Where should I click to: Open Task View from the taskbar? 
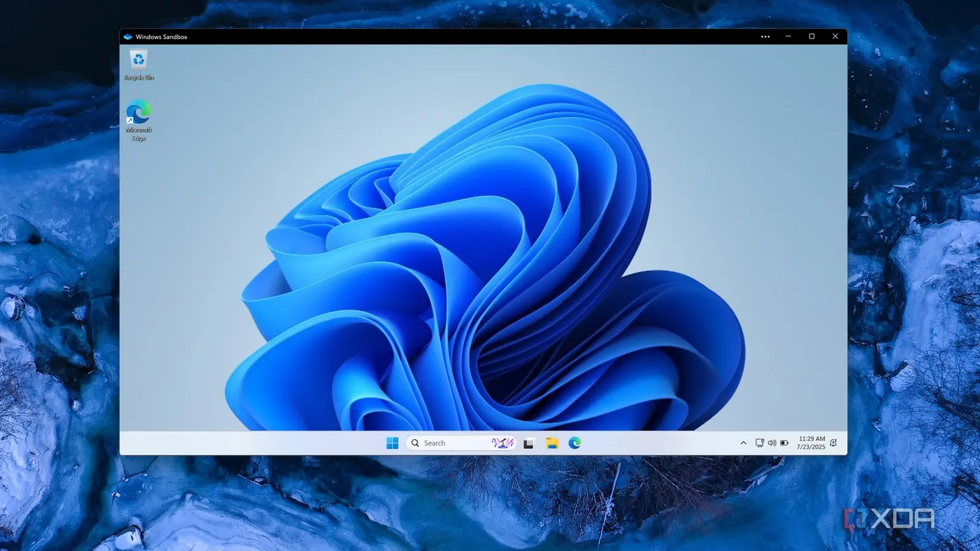529,443
